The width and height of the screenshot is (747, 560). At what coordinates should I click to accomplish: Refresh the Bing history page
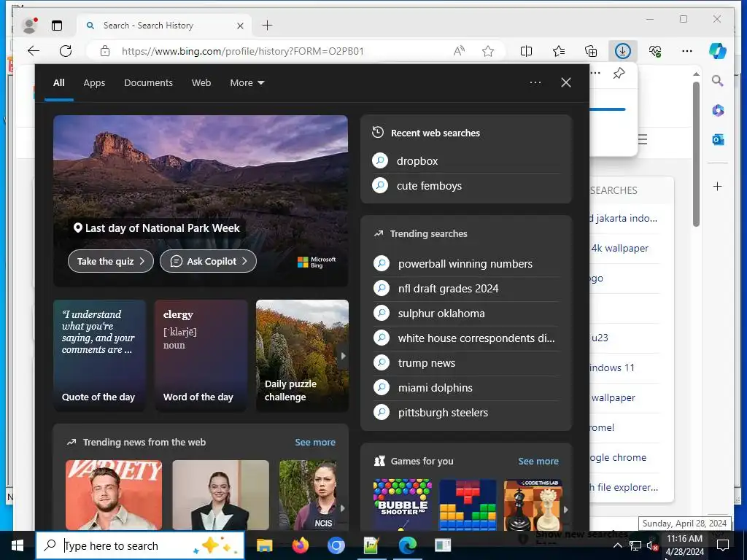coord(66,51)
